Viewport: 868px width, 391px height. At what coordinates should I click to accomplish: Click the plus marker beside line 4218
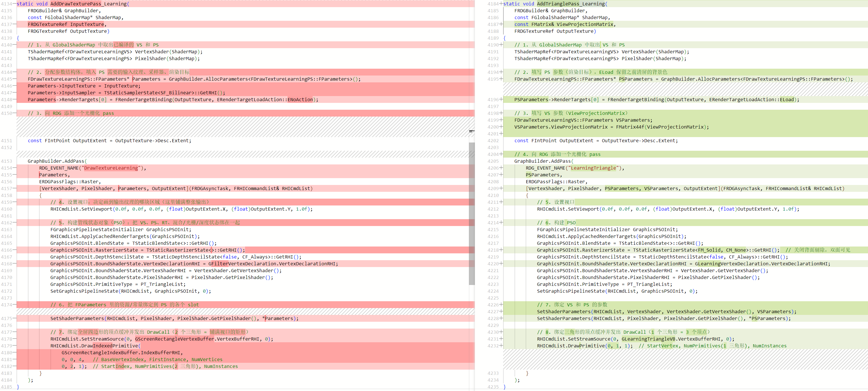[501, 250]
